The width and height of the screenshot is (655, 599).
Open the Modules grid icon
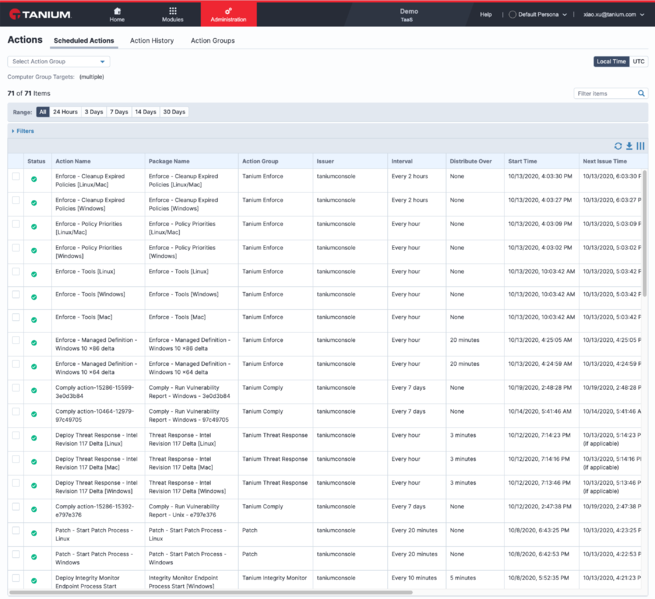click(x=173, y=11)
